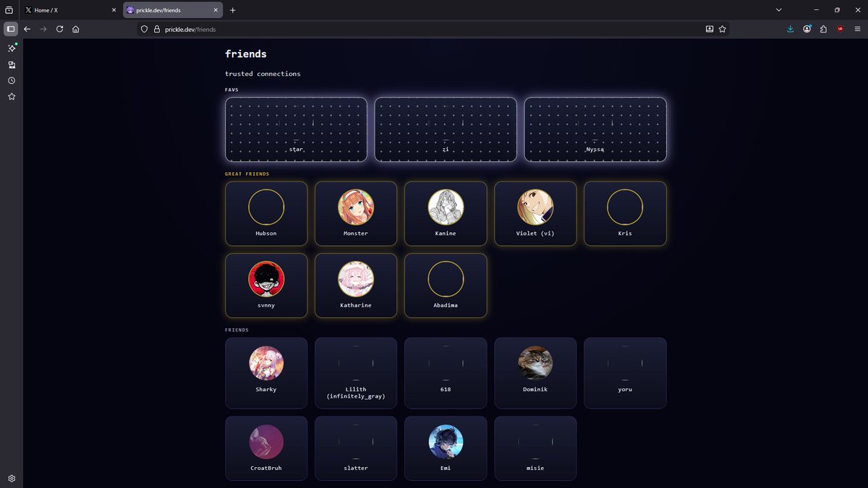This screenshot has width=868, height=488.
Task: Open the Nyssa favorite card
Action: (x=595, y=129)
